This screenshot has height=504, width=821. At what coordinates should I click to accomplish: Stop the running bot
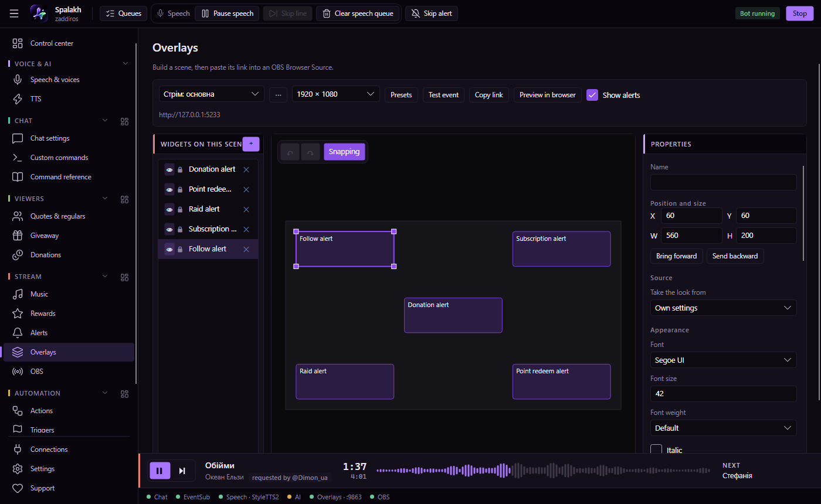coord(800,13)
